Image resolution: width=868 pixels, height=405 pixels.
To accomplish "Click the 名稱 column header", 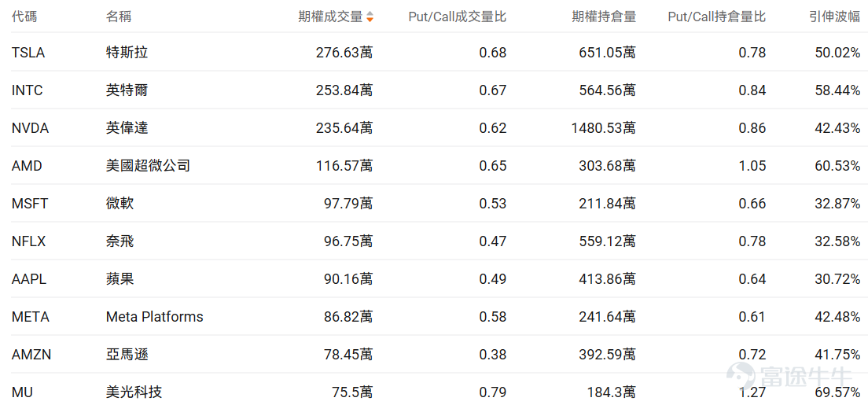I will [119, 17].
